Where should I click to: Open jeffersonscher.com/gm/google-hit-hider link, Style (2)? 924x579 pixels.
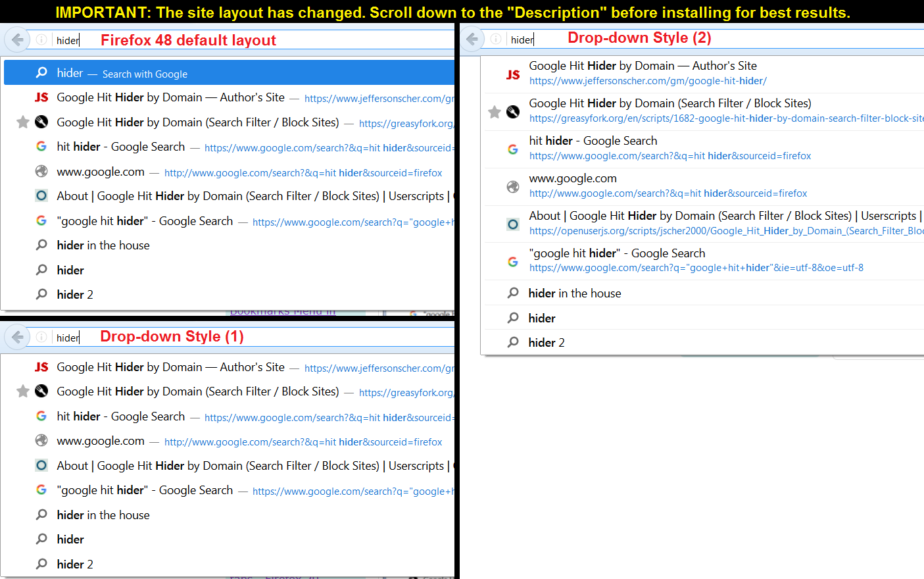648,81
